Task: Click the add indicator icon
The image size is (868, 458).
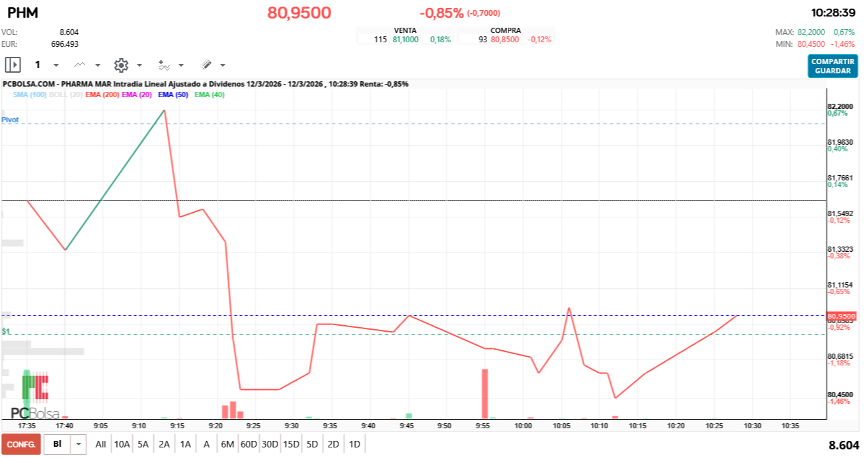Action: coord(164,65)
